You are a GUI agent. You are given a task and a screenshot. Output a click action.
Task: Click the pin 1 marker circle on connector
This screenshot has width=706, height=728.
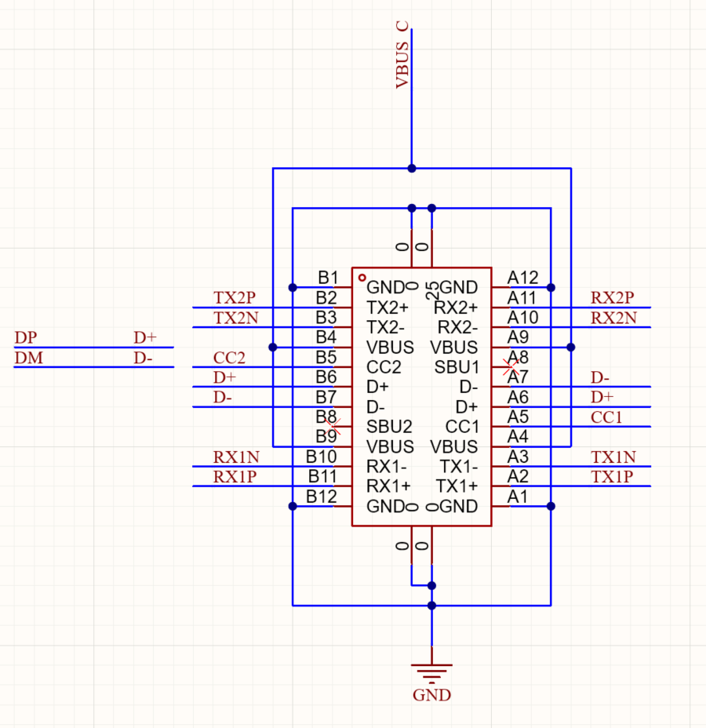(x=362, y=278)
